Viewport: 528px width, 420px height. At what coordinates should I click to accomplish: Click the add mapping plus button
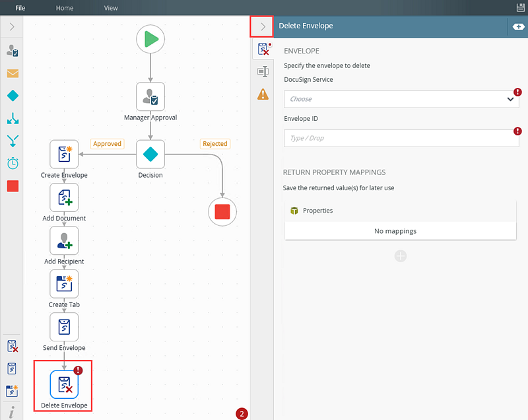[401, 256]
